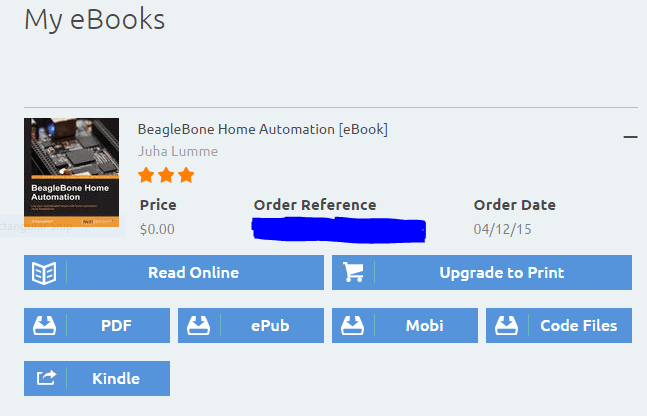This screenshot has height=416, width=647.
Task: Click the second orange rating star
Action: tap(166, 176)
